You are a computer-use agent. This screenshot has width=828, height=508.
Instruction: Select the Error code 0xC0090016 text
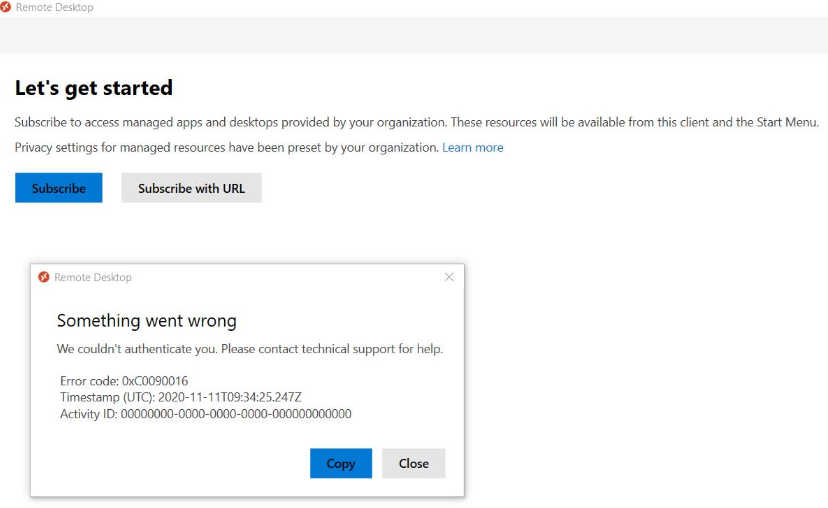coord(124,381)
